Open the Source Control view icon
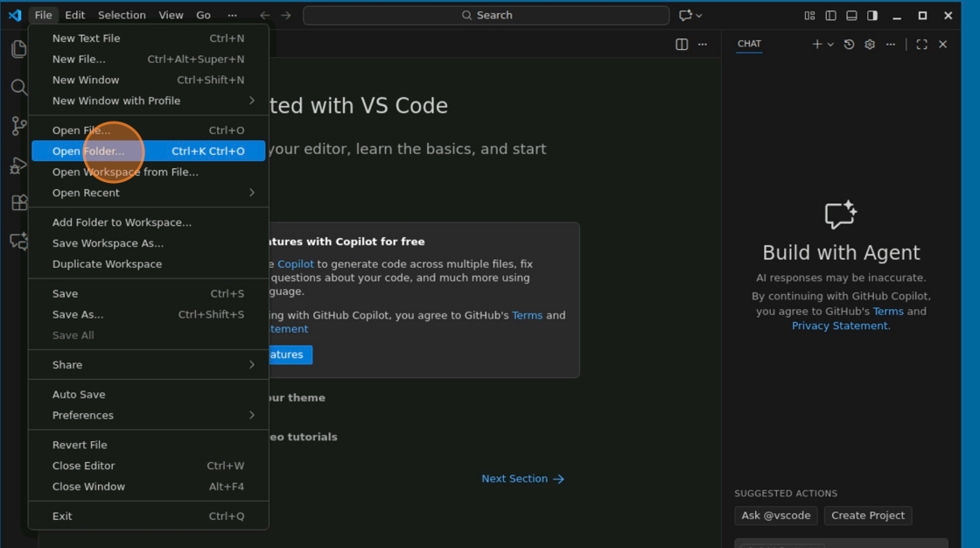 [18, 126]
